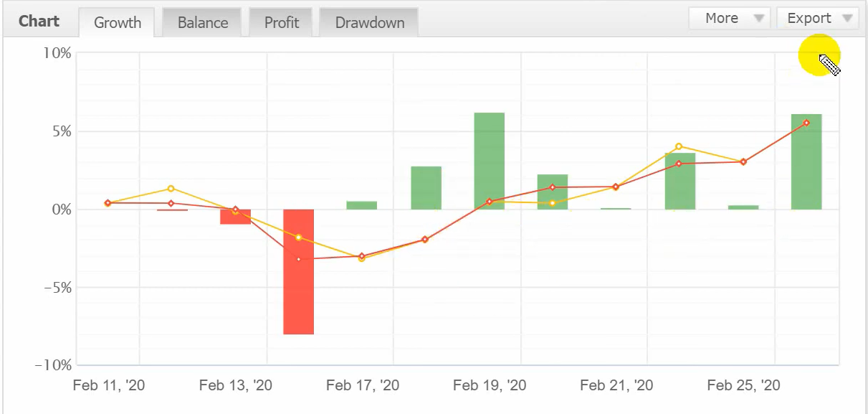This screenshot has width=868, height=414.
Task: Select the tallest green bar at Feb 19
Action: [x=490, y=161]
